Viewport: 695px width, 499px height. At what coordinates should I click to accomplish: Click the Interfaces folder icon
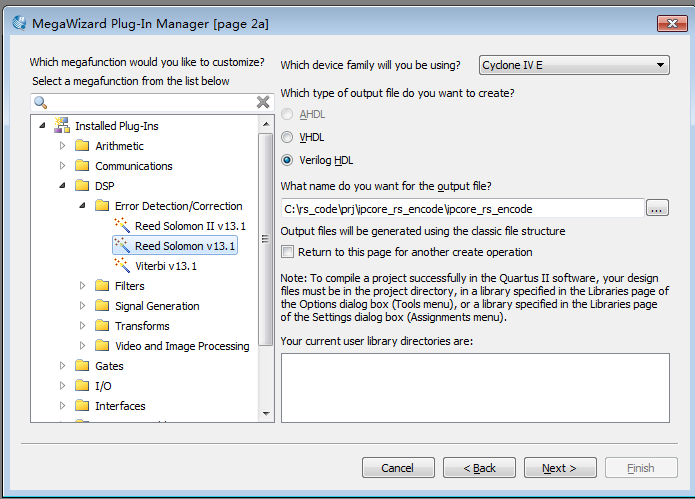click(82, 405)
